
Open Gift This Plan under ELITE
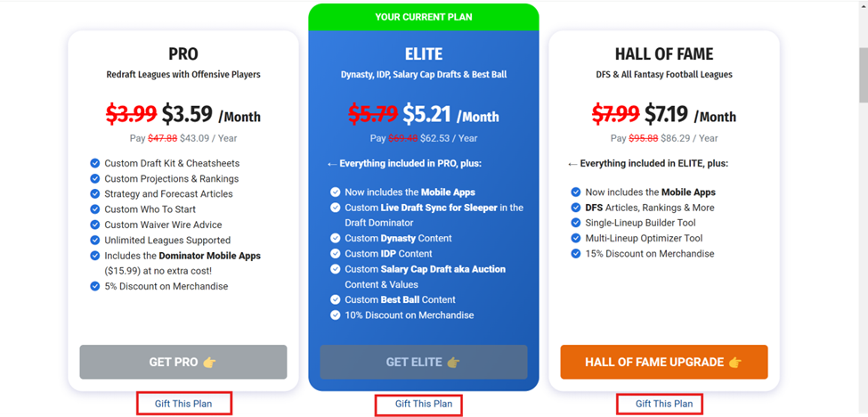click(424, 404)
